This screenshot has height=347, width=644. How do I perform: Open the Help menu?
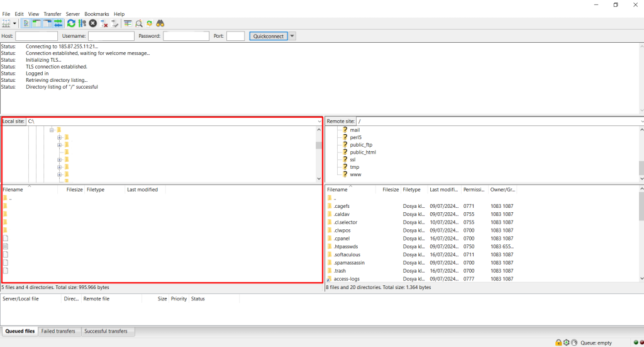119,14
